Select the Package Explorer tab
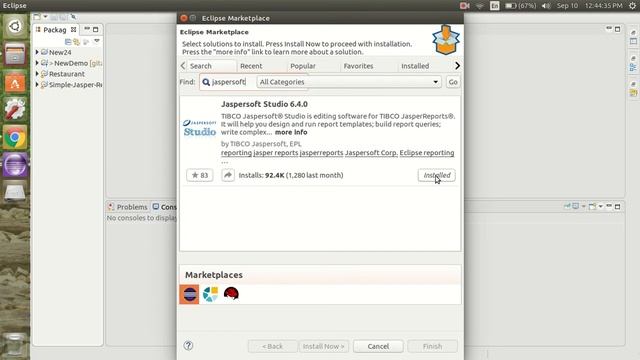 pos(55,30)
